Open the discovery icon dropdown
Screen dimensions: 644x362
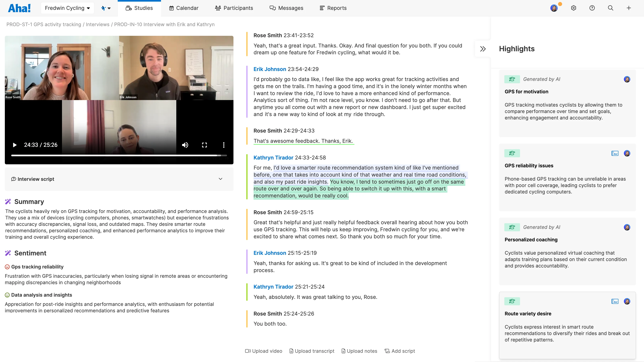106,8
